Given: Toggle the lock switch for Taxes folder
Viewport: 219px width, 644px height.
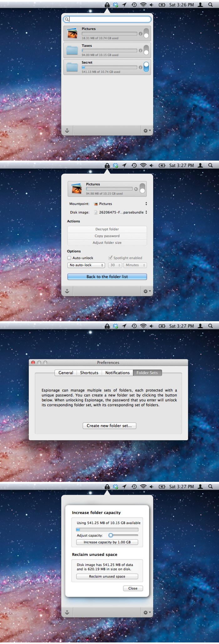Looking at the screenshot, I should [146, 50].
